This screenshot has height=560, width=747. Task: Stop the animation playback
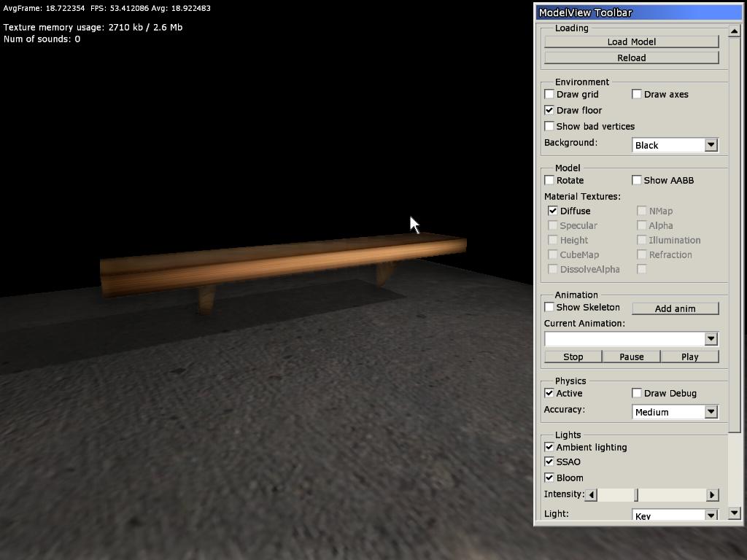(x=573, y=357)
